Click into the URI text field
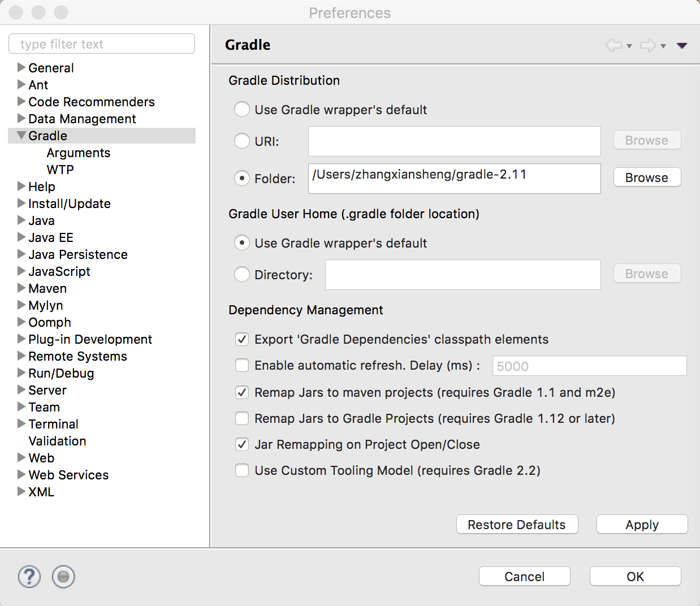Screen dimensions: 700x606 point(454,141)
